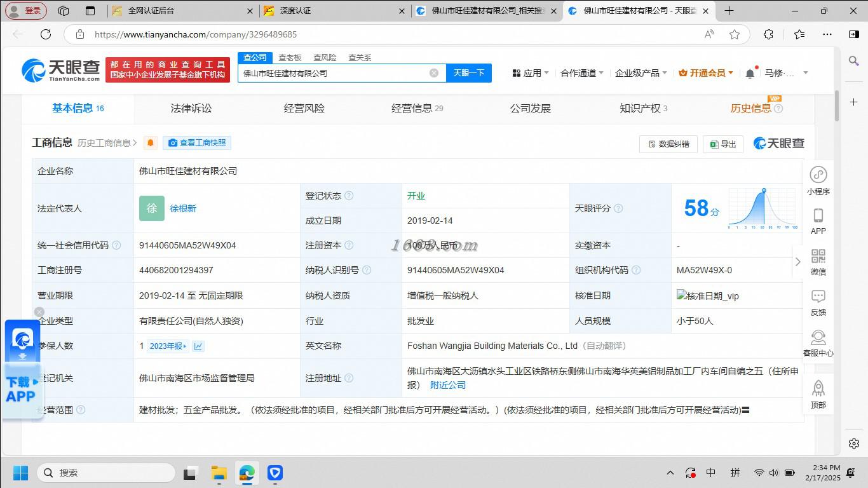Expand the 开通会员 dropdown
Image resolution: width=868 pixels, height=488 pixels.
(x=706, y=73)
